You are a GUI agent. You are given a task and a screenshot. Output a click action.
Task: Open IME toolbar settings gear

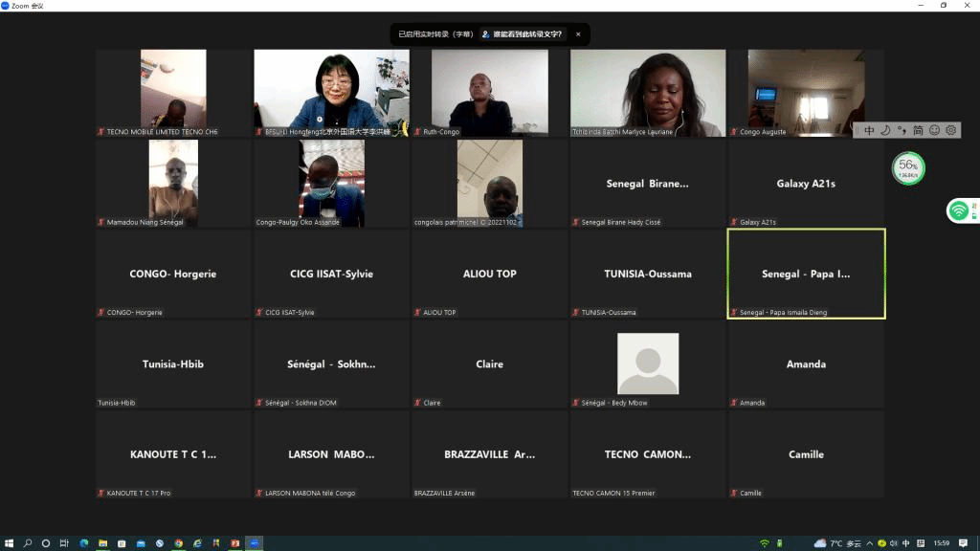coord(950,130)
